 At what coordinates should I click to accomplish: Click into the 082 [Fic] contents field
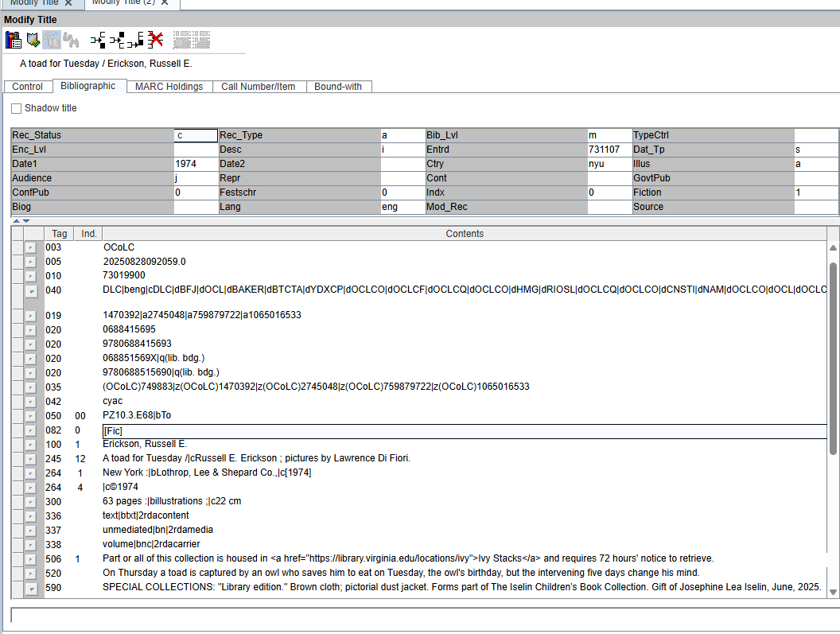[465, 431]
